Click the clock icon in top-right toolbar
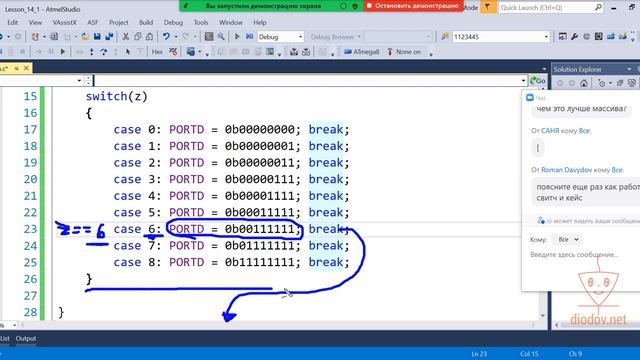Image resolution: width=640 pixels, height=360 pixels. (x=586, y=37)
